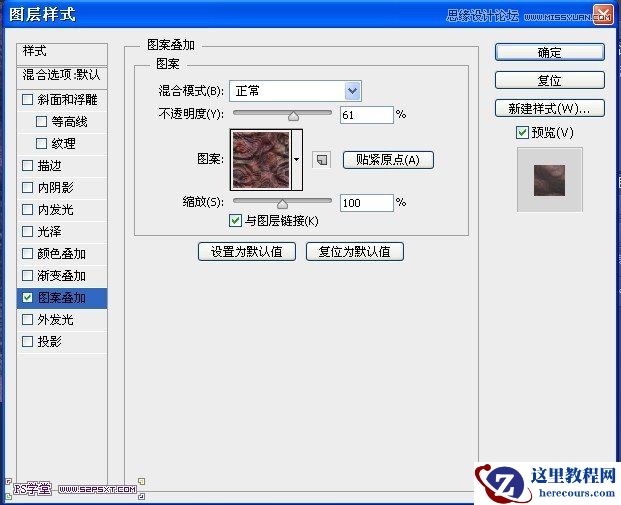Enable 描边 checkbox

pyautogui.click(x=27, y=165)
